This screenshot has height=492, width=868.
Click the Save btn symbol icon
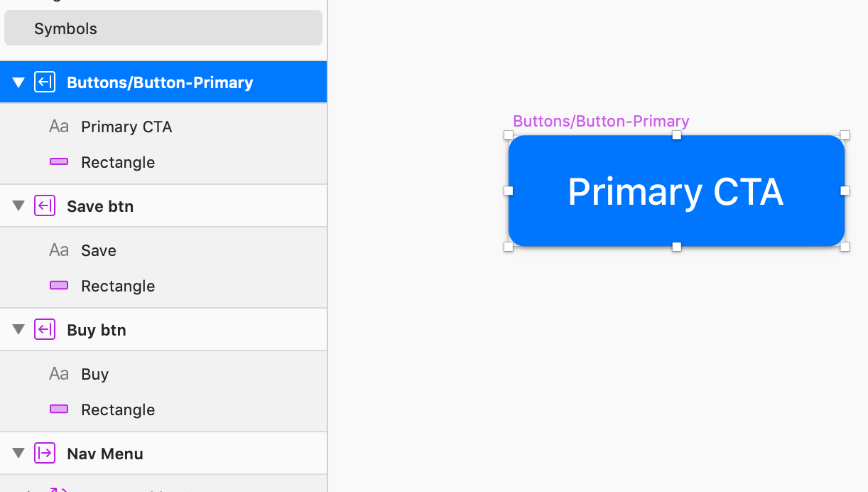pyautogui.click(x=45, y=206)
